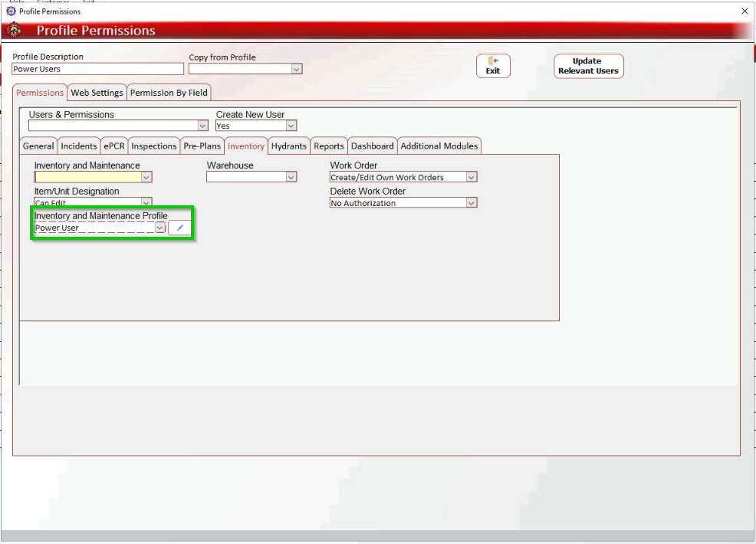Expand the Warehouse dropdown
The image size is (756, 544).
point(291,176)
